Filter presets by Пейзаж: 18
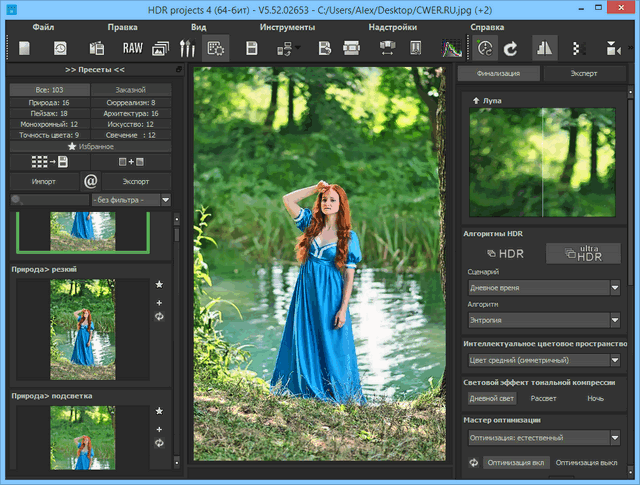 pyautogui.click(x=49, y=113)
